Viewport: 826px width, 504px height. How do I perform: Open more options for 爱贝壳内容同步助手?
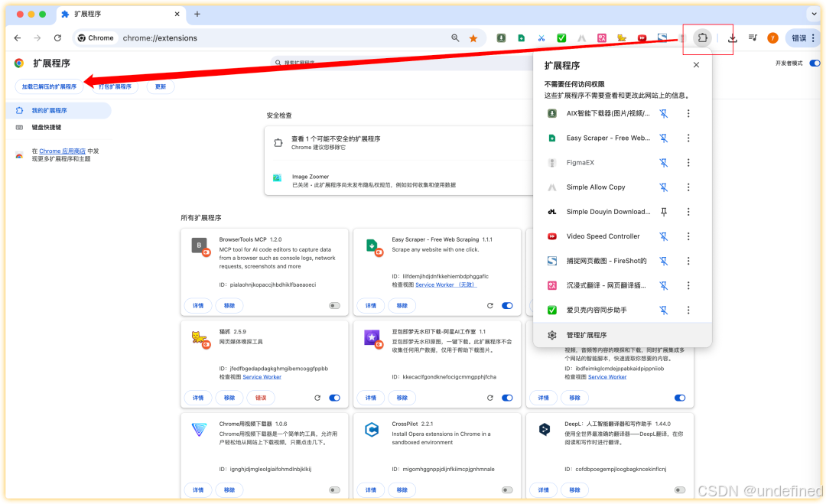688,311
